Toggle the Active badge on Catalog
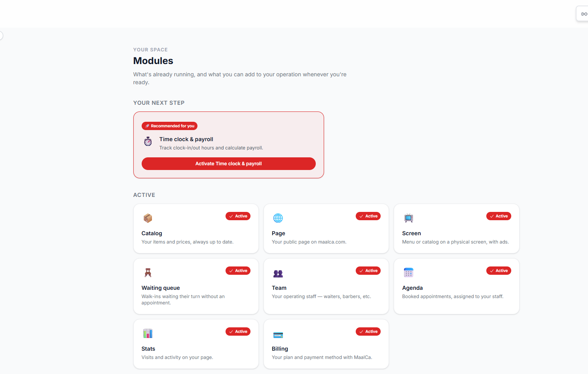Viewport: 588px width, 374px height. pos(238,216)
